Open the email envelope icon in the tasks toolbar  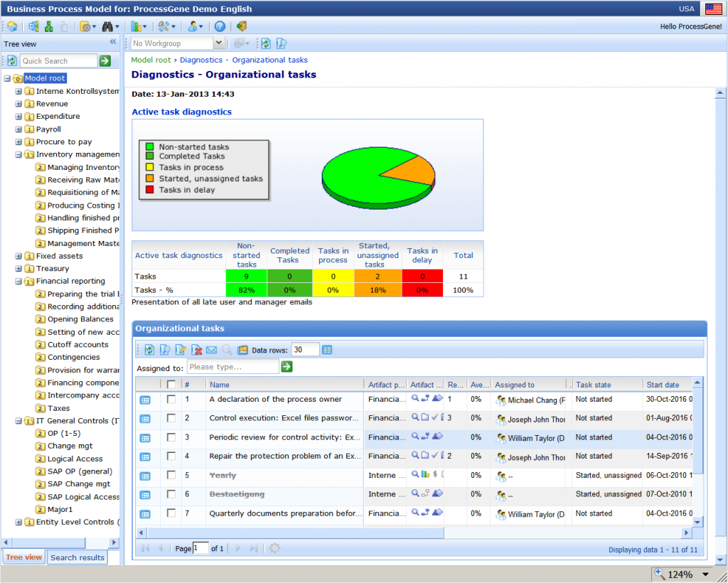tap(212, 349)
